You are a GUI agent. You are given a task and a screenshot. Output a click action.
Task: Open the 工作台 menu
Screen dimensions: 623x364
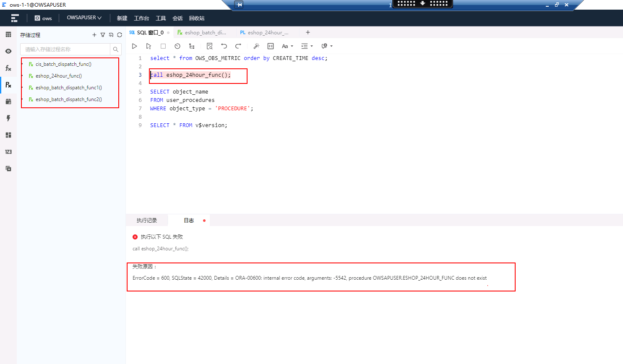pos(141,18)
